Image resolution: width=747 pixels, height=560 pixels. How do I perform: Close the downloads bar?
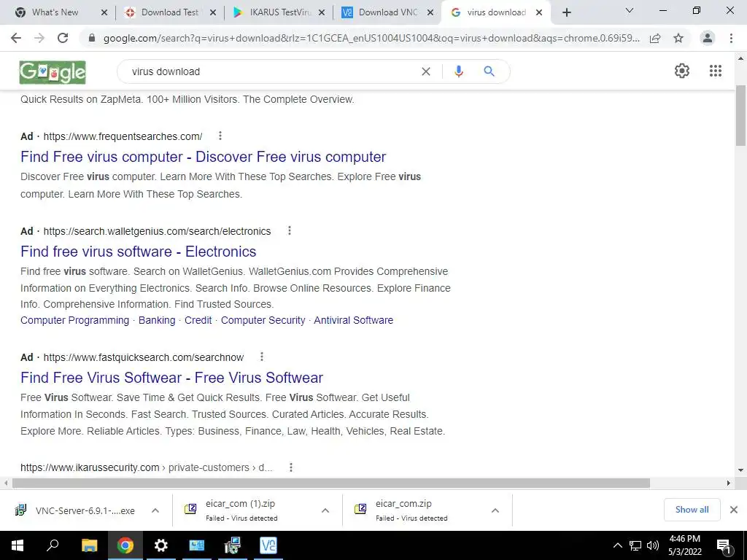[734, 510]
